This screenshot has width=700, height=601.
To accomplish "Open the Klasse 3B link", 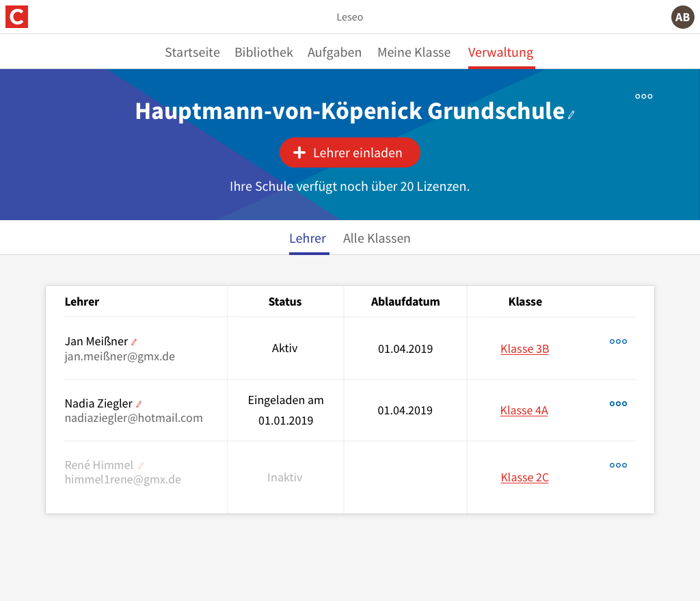I will click(524, 349).
